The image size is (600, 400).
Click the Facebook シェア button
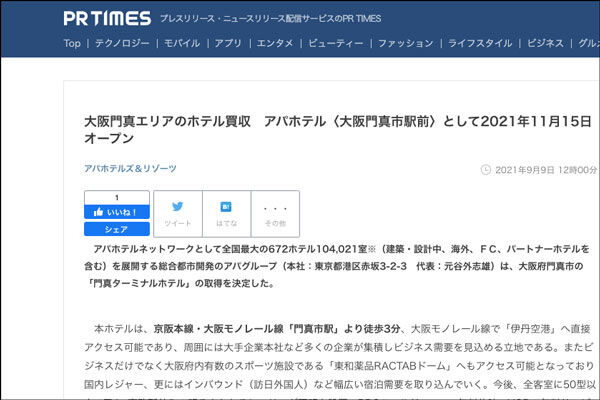coord(117,229)
